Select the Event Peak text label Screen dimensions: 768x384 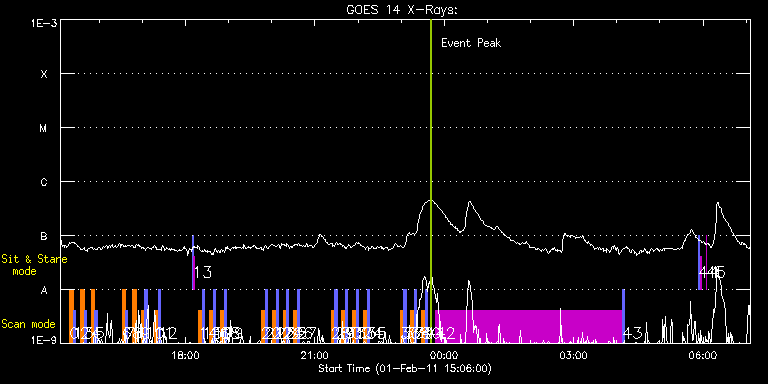click(x=471, y=43)
